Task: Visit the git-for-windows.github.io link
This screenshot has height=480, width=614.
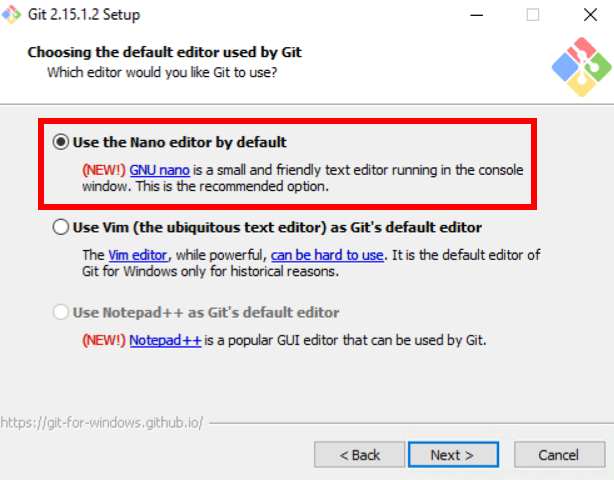Action: point(101,423)
